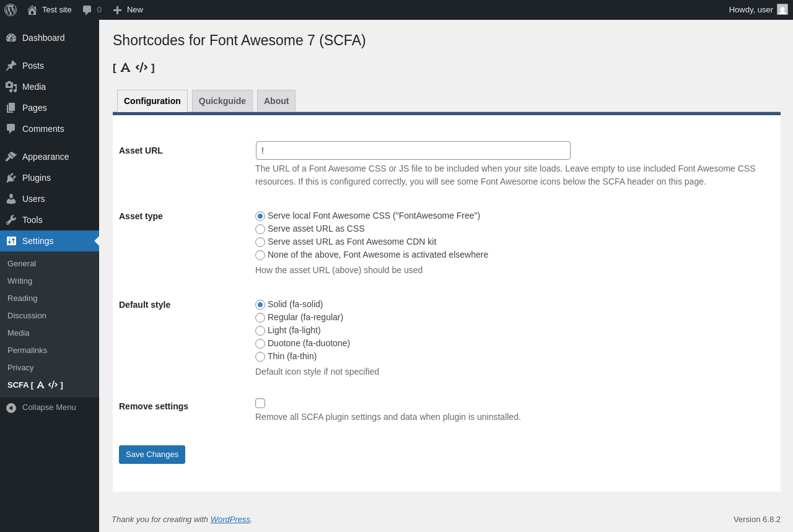The width and height of the screenshot is (793, 532).
Task: Select Regular (fa-regular) style
Action: (260, 318)
